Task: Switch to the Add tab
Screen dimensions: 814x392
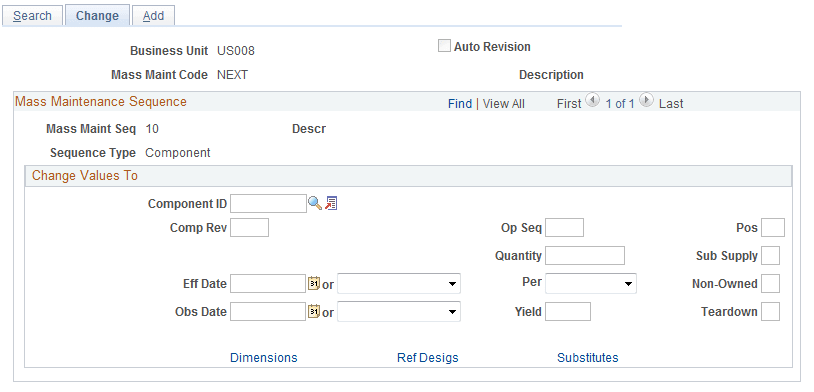Action: [153, 16]
